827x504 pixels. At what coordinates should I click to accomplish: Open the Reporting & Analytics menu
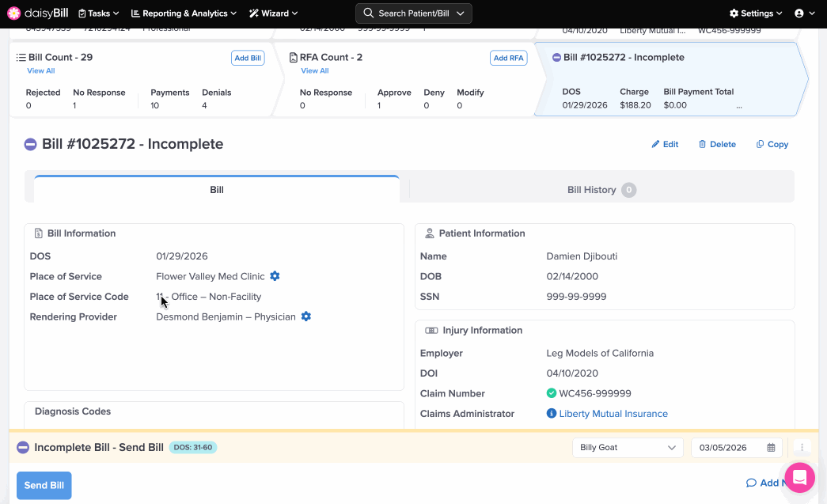point(184,13)
